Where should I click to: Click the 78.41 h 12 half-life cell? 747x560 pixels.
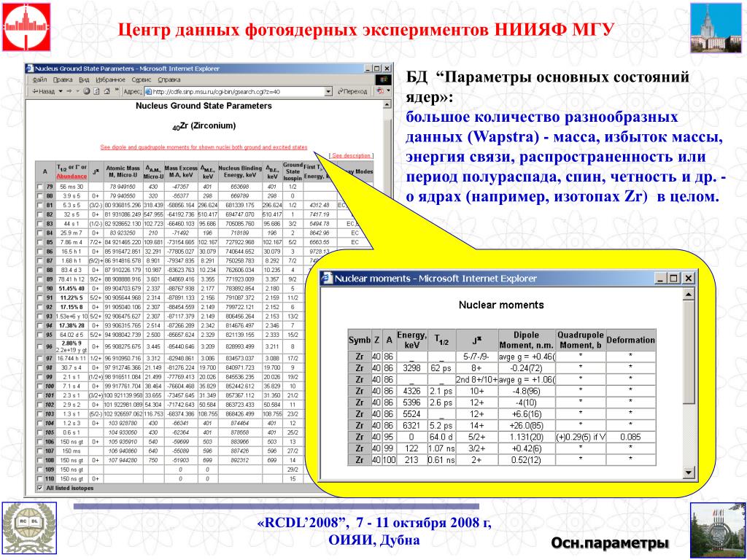(x=71, y=279)
